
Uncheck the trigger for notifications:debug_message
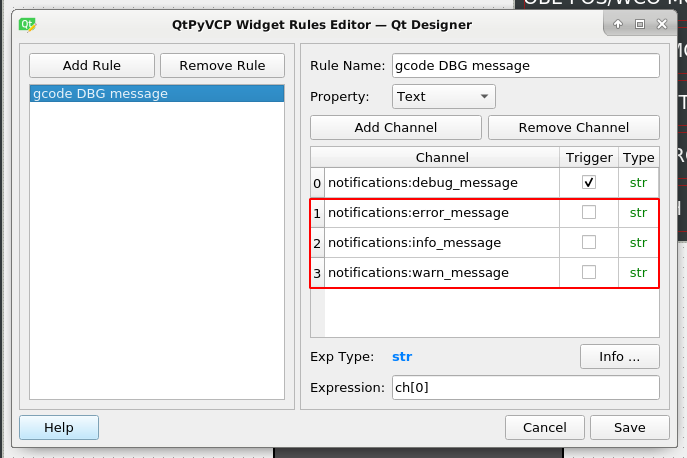point(589,182)
